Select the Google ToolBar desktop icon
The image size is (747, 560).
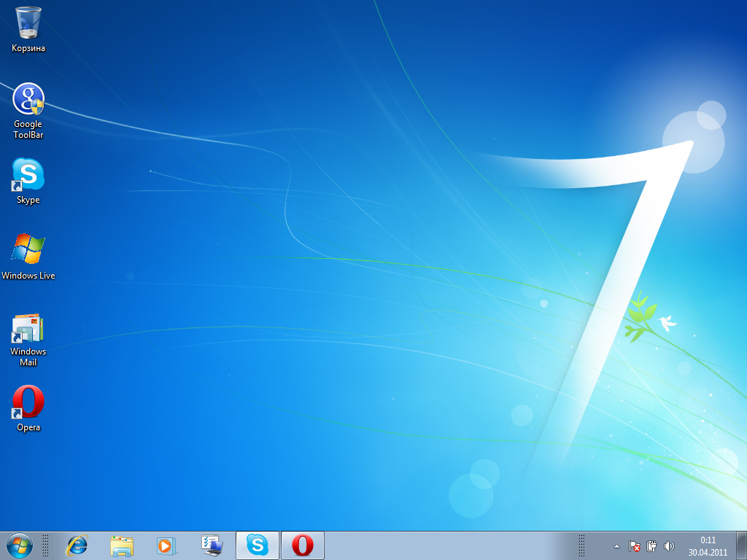pyautogui.click(x=28, y=100)
